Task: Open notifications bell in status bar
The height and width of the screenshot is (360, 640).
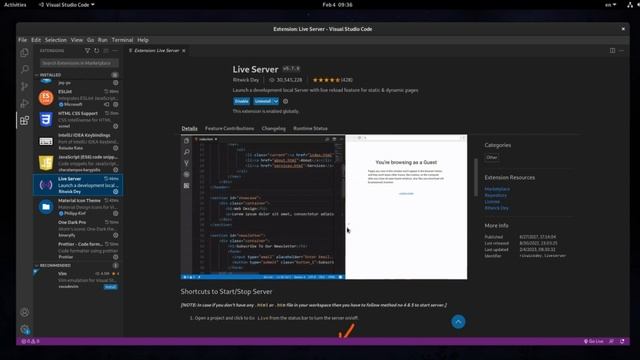Action: coord(622,341)
